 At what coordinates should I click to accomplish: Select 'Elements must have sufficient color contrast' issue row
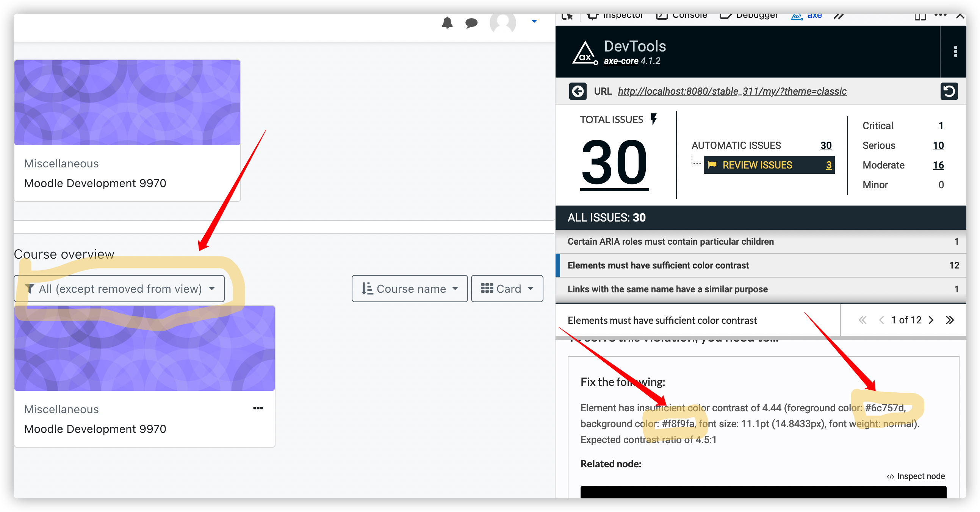coord(761,265)
